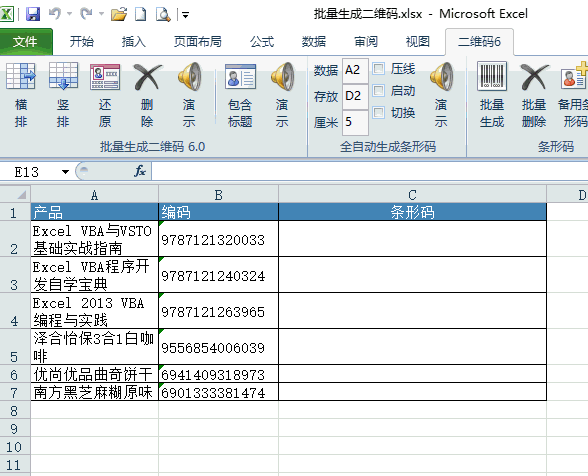Click the 备用条形码 icon
This screenshot has width=588, height=476.
pyautogui.click(x=574, y=76)
